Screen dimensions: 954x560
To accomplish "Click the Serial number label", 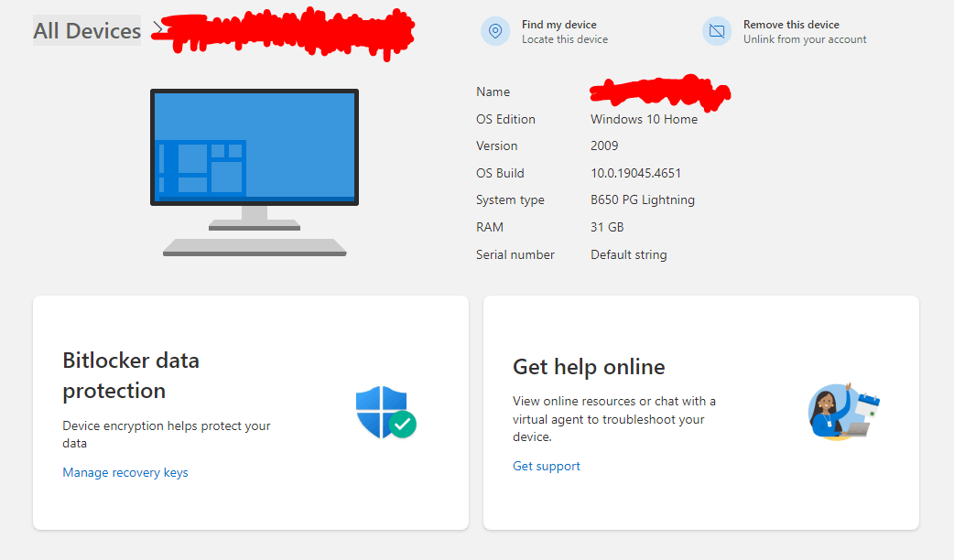I will pos(515,254).
